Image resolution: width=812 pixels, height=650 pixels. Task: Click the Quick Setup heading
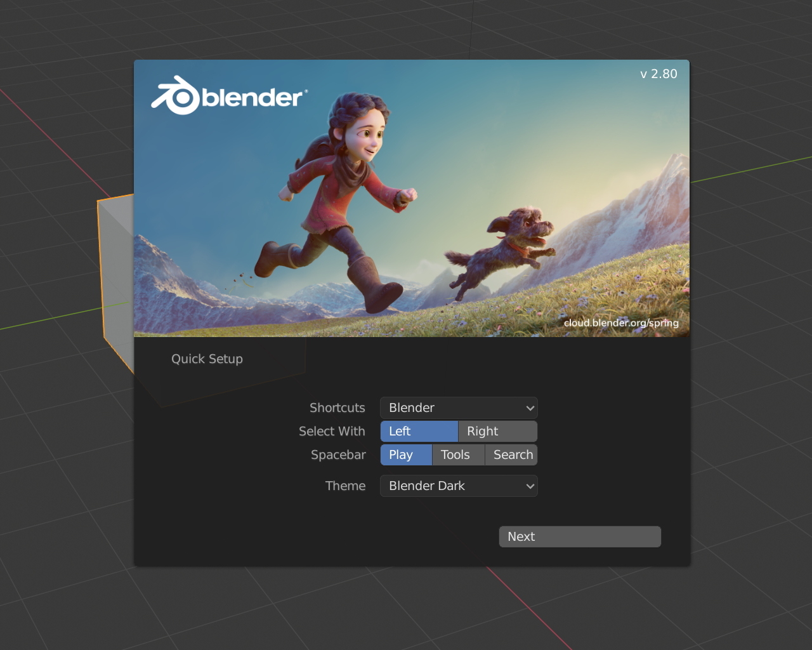[x=207, y=359]
